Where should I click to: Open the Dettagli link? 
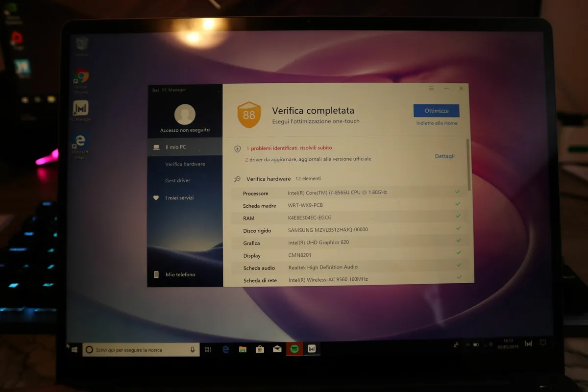click(x=444, y=156)
